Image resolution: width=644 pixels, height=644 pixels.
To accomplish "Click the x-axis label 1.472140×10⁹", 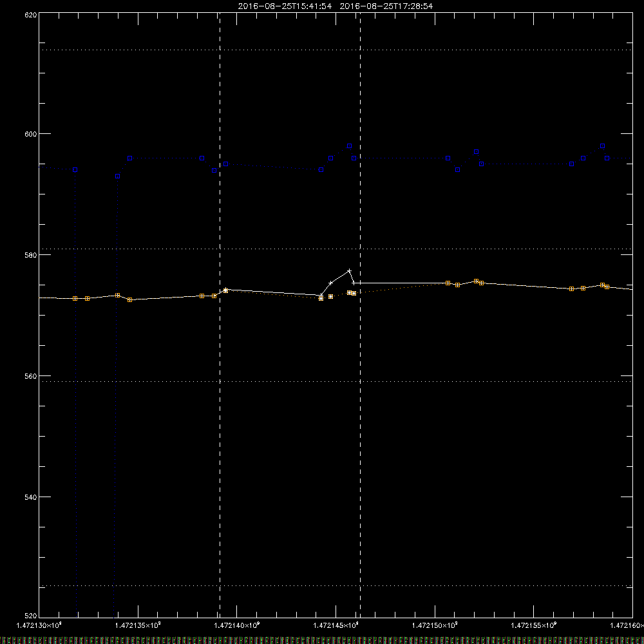I will pyautogui.click(x=237, y=625).
